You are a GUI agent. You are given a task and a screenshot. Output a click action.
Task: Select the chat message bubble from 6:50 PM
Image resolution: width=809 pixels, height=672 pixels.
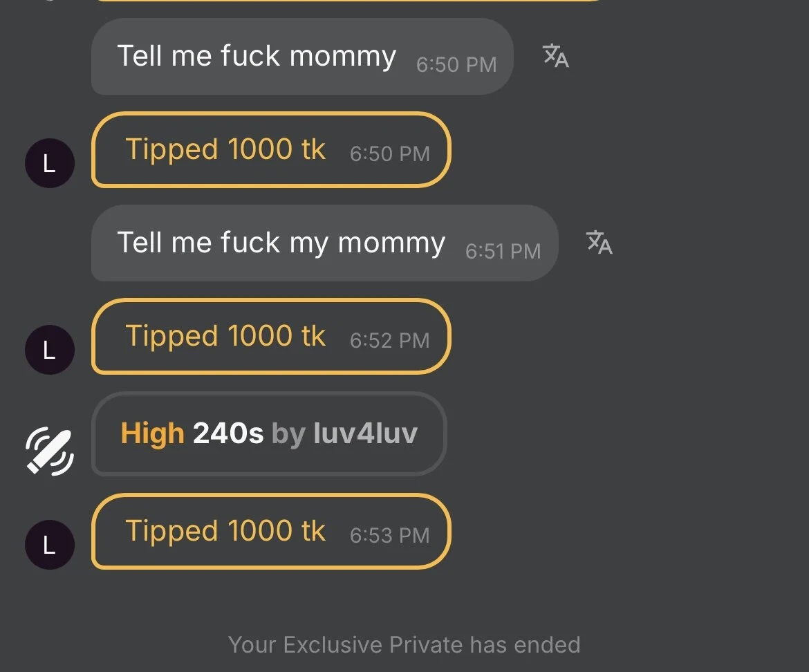click(301, 57)
